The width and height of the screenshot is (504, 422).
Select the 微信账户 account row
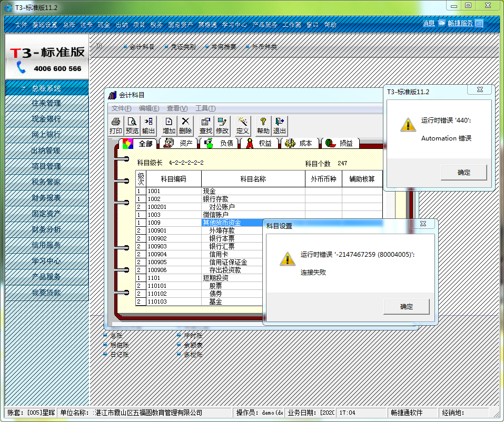click(259, 215)
